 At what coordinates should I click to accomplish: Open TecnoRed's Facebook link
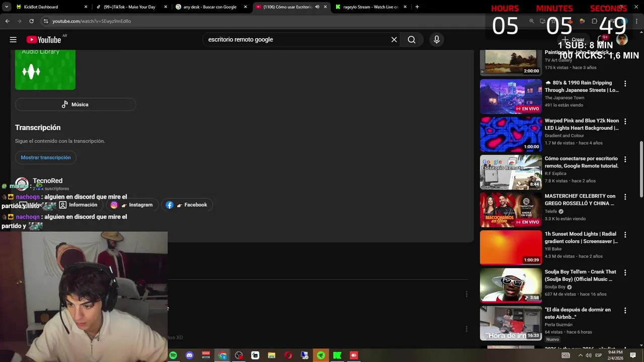(188, 205)
